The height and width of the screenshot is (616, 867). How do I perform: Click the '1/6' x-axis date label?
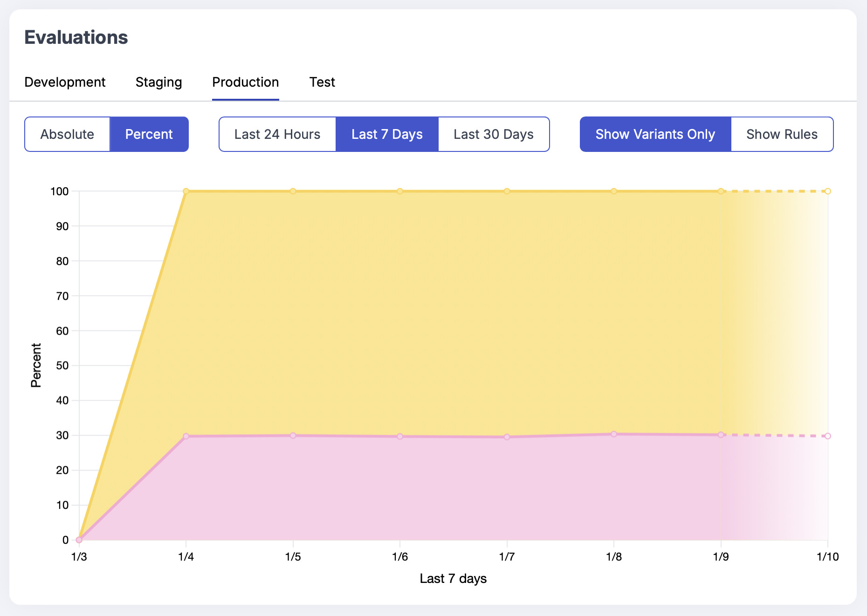point(400,557)
